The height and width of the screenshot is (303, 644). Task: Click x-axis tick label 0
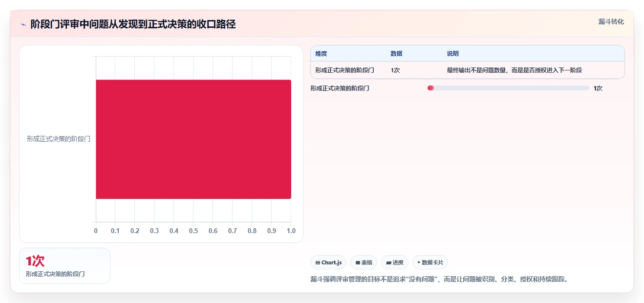point(96,231)
